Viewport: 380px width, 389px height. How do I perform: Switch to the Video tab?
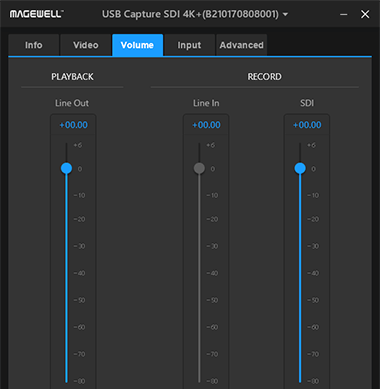point(86,45)
